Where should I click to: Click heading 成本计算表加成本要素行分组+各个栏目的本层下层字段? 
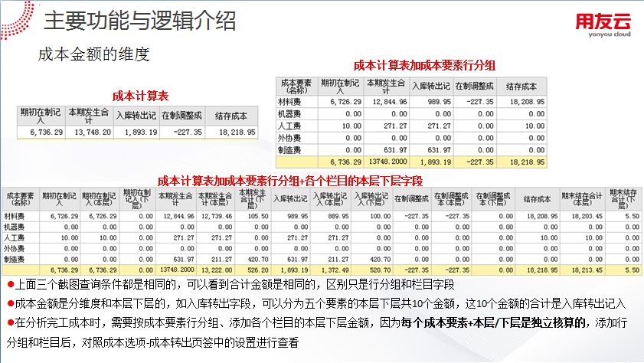click(290, 181)
